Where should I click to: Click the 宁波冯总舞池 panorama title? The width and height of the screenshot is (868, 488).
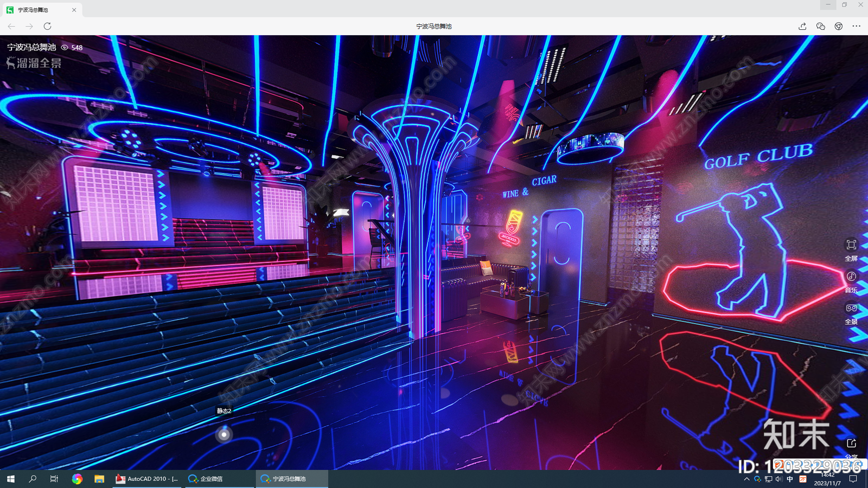(x=31, y=47)
